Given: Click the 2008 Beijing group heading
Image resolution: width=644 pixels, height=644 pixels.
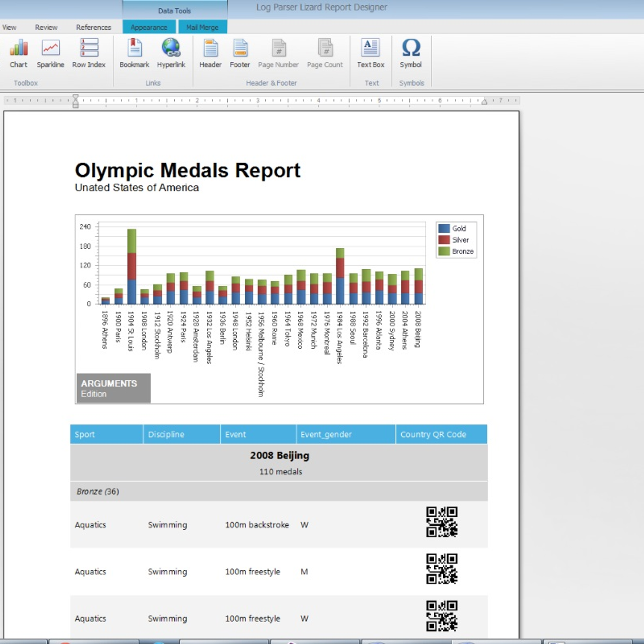Looking at the screenshot, I should click(280, 455).
